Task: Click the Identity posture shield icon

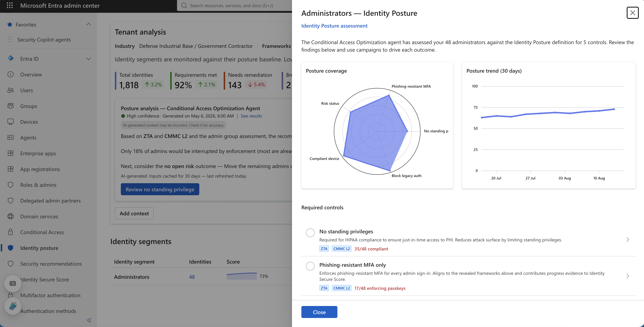Action: 11,247
